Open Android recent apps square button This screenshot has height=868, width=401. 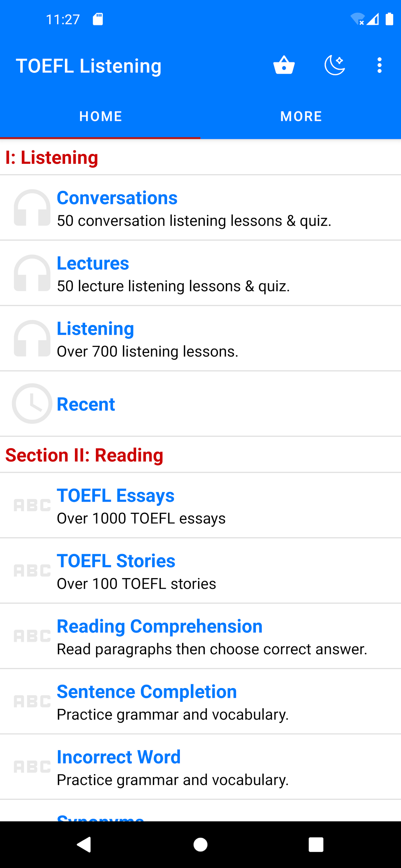[x=316, y=845]
